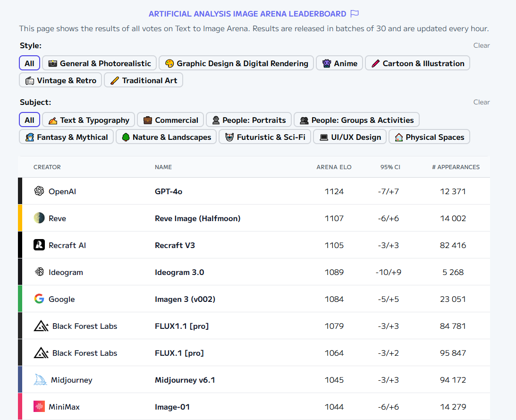Click the confidence interval -10/+9

pyautogui.click(x=389, y=273)
